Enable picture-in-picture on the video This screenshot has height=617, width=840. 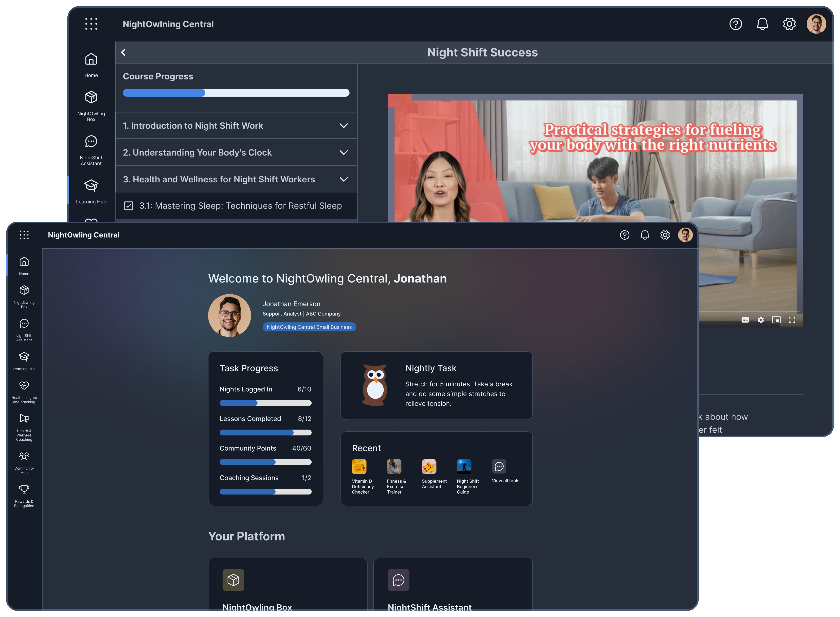776,320
